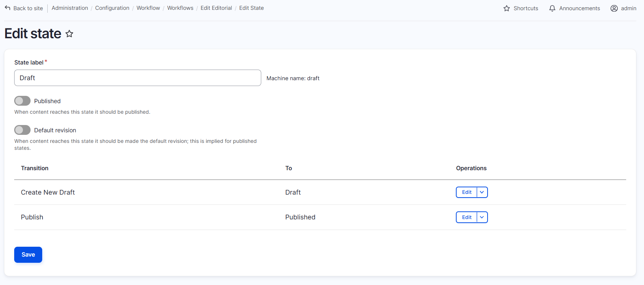Click the Default revision label text
644x285 pixels.
coord(55,130)
